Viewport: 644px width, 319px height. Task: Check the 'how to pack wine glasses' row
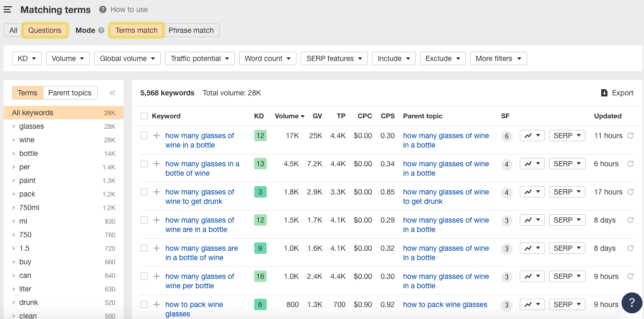[x=145, y=304]
